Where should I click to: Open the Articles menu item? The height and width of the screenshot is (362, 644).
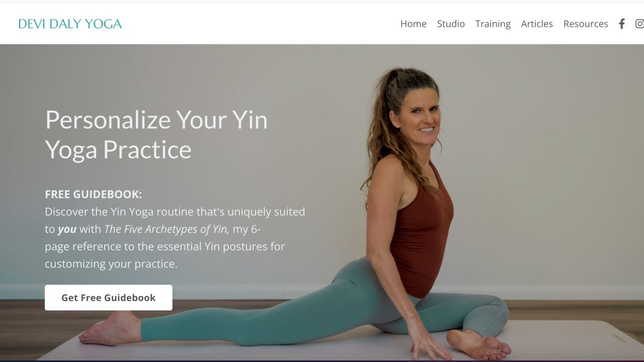537,24
